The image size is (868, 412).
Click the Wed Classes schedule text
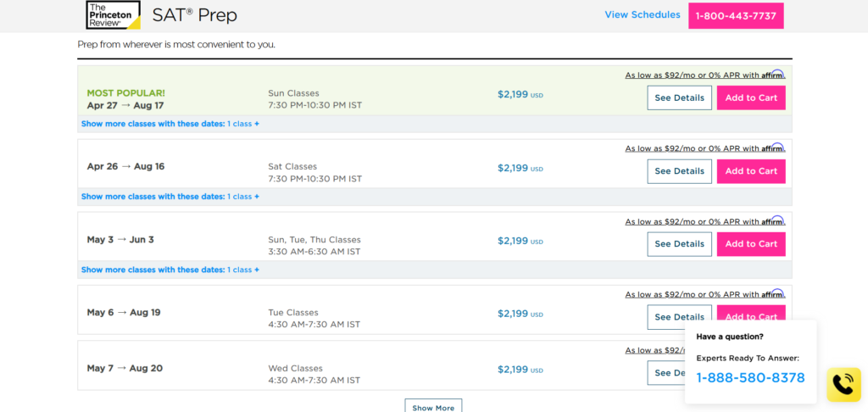pyautogui.click(x=295, y=368)
